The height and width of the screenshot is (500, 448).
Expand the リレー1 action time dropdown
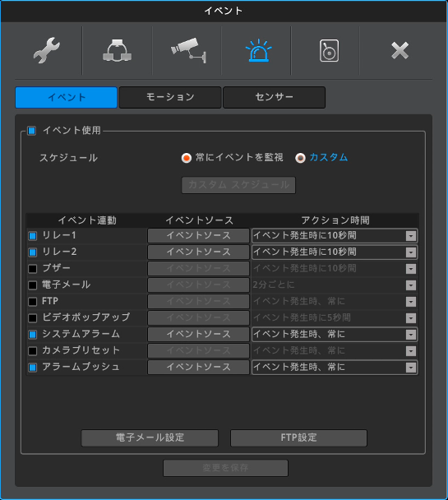[335, 236]
